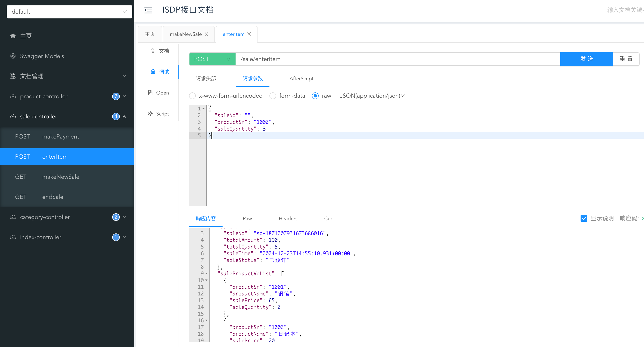The width and height of the screenshot is (644, 347).
Task: Click the totalAmount value 190
Action: (x=273, y=240)
